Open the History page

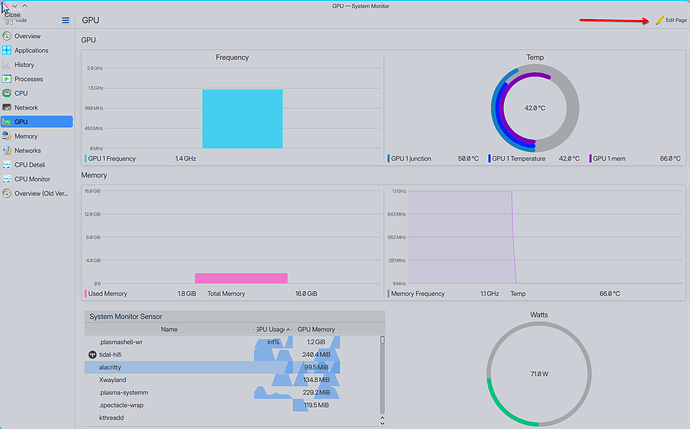pos(24,64)
